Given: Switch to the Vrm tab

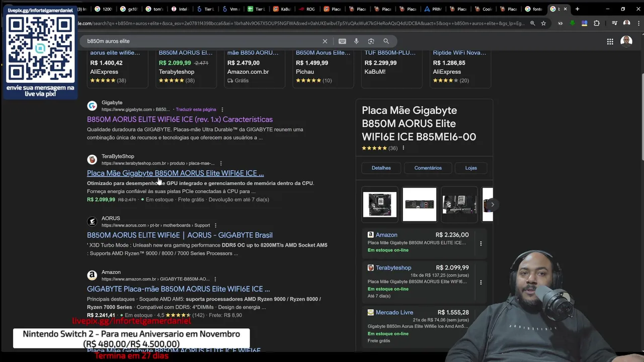Looking at the screenshot, I should tap(232, 9).
